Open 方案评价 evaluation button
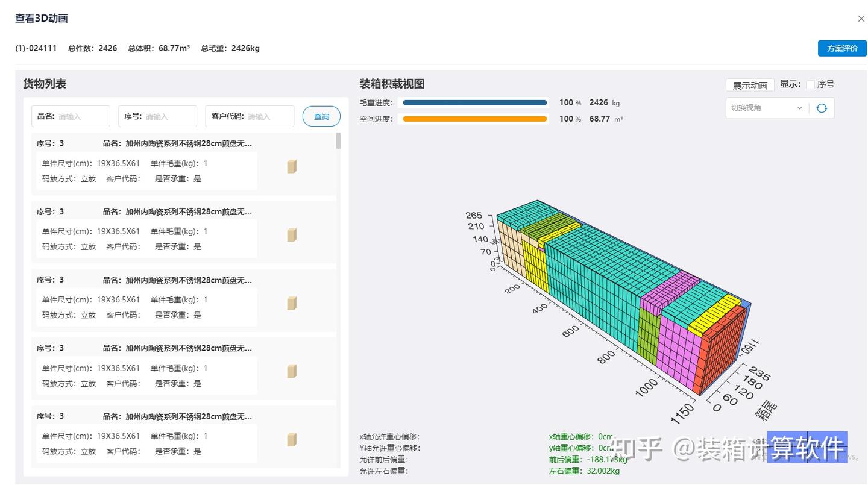Viewport: 868px width, 485px height. coord(842,48)
